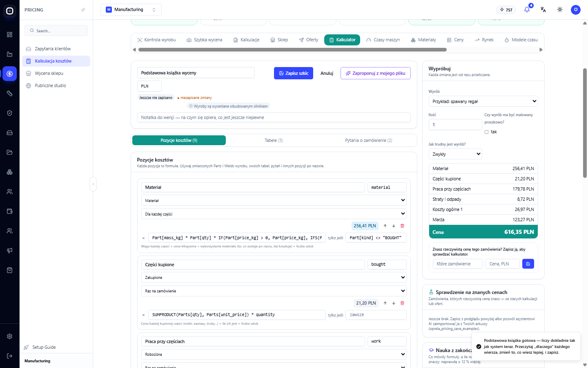Collapse the sidebar with the chevron handle

pyautogui.click(x=93, y=184)
